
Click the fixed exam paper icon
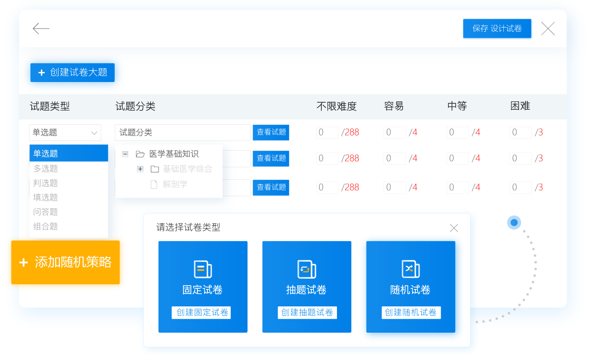pyautogui.click(x=203, y=269)
